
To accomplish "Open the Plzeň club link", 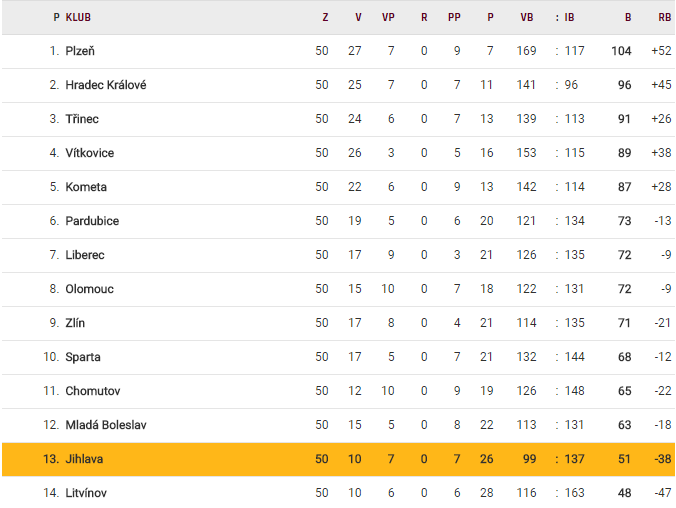I will pyautogui.click(x=80, y=51).
